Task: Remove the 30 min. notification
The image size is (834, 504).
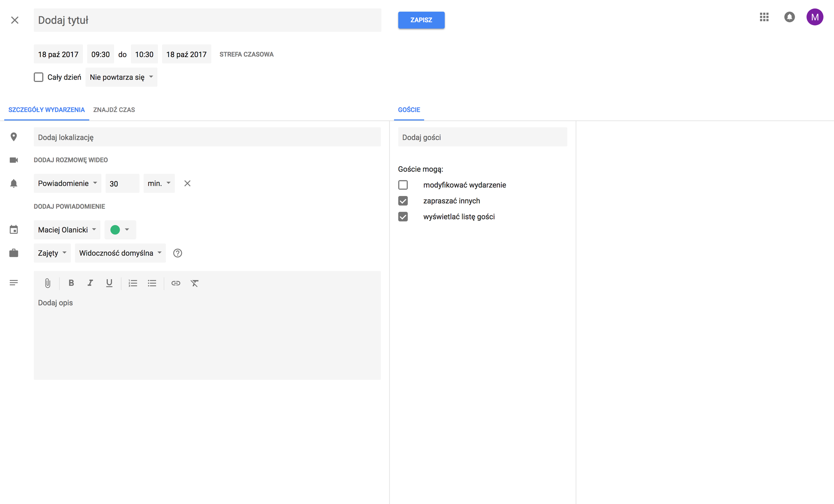Action: pos(187,183)
